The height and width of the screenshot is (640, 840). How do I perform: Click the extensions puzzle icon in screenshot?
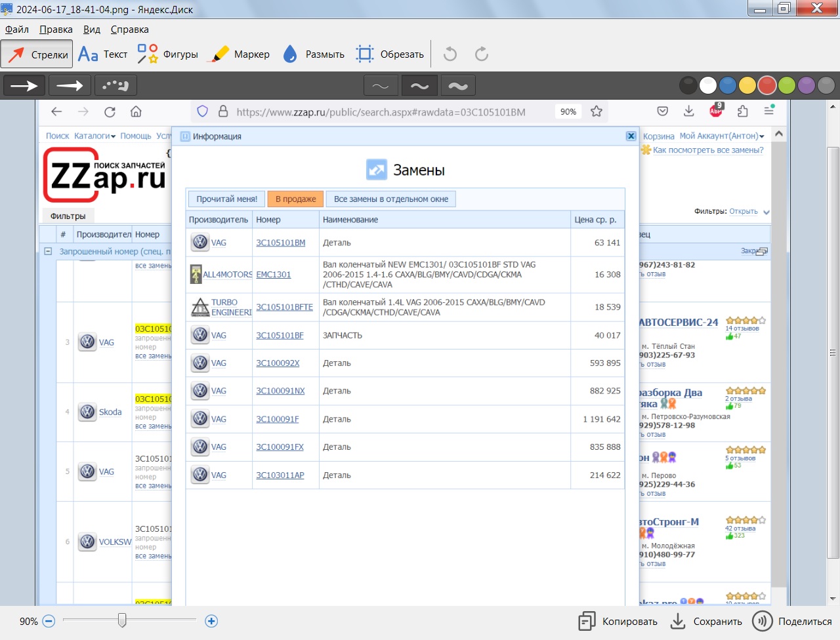(742, 111)
